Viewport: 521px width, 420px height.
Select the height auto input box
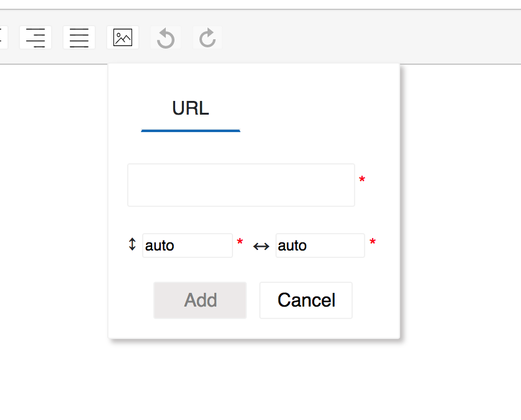tap(187, 246)
